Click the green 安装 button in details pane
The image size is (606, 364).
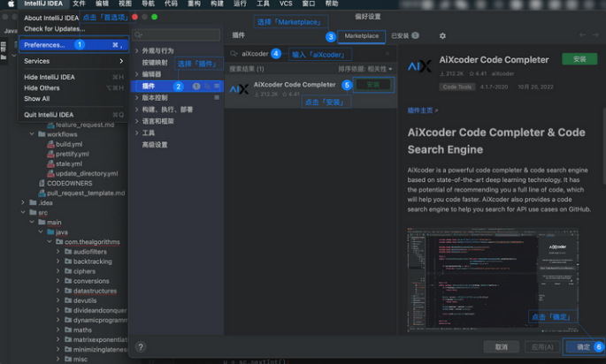click(579, 59)
